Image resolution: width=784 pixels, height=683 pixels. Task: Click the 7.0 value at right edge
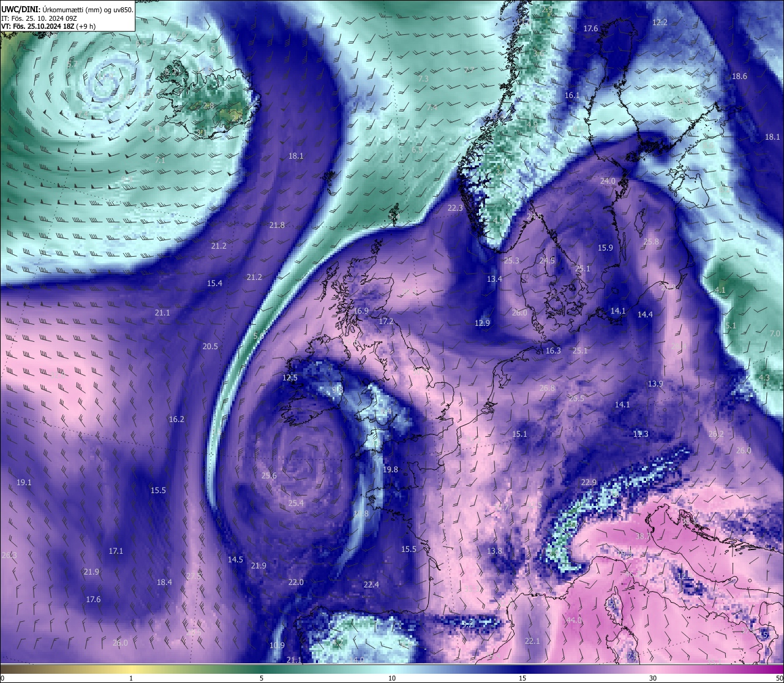775,333
